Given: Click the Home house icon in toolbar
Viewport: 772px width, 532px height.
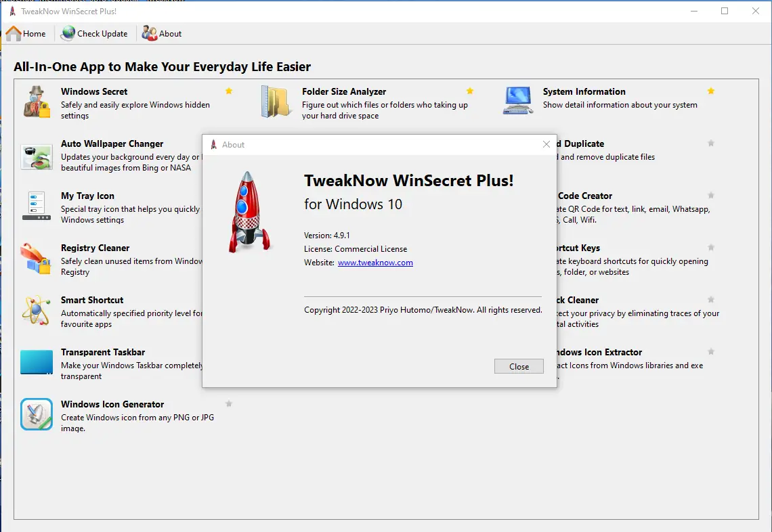Looking at the screenshot, I should (14, 33).
